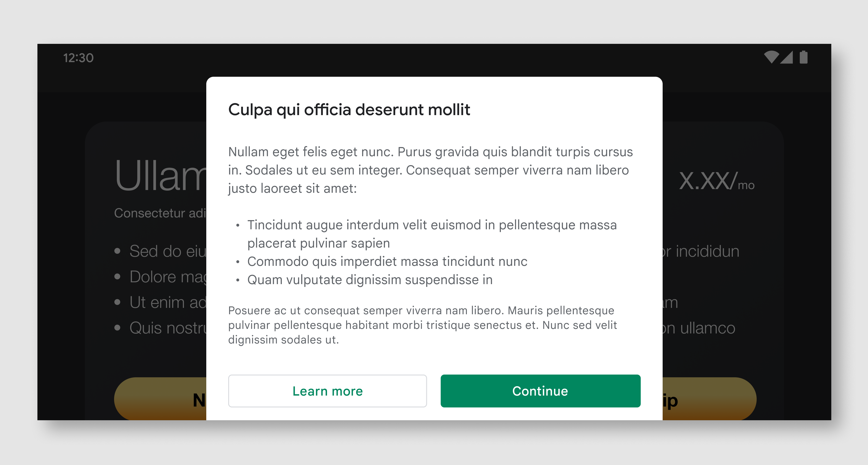Image resolution: width=868 pixels, height=465 pixels.
Task: Click the dimmed gold button left of dialog
Action: [x=160, y=399]
